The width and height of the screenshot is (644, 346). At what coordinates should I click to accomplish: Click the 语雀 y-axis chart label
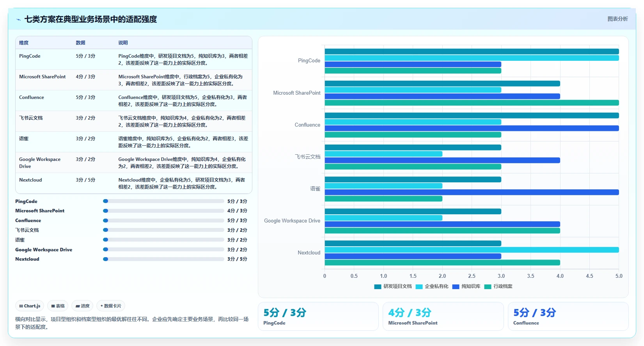pyautogui.click(x=315, y=189)
